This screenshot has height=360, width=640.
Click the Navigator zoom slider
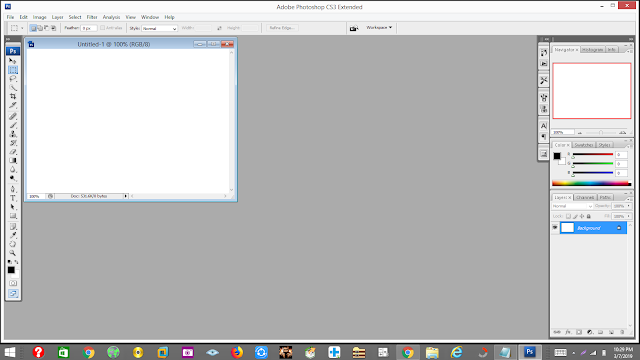600,133
